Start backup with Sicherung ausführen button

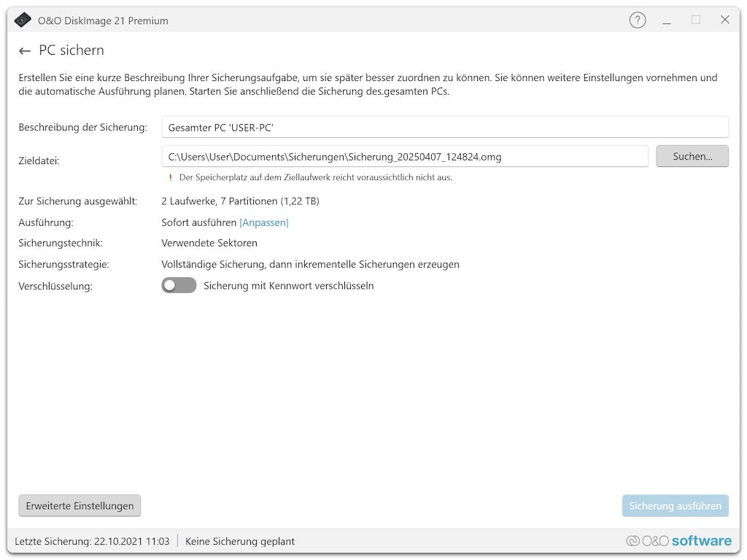coord(675,506)
